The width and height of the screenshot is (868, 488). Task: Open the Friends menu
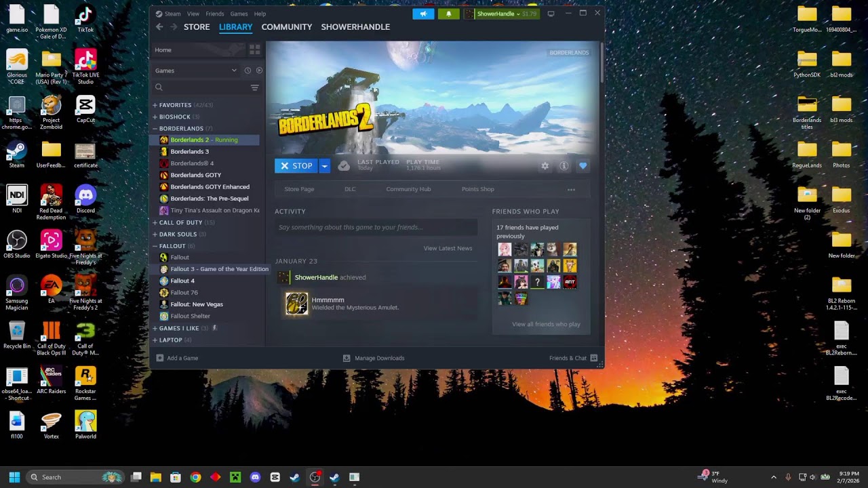[215, 14]
